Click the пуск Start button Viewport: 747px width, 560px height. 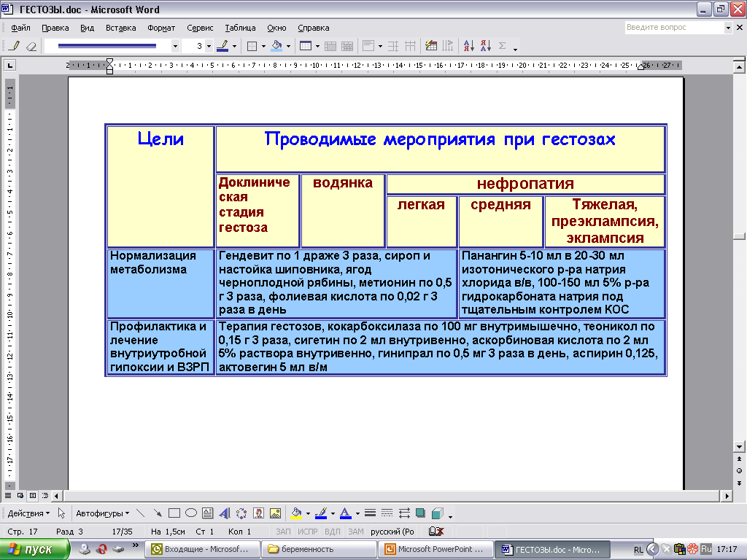pyautogui.click(x=34, y=549)
